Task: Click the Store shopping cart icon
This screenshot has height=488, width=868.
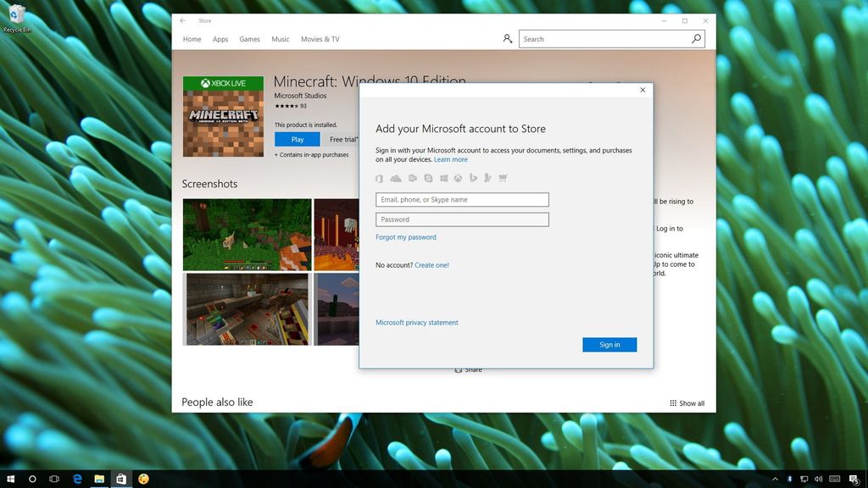Action: (504, 178)
